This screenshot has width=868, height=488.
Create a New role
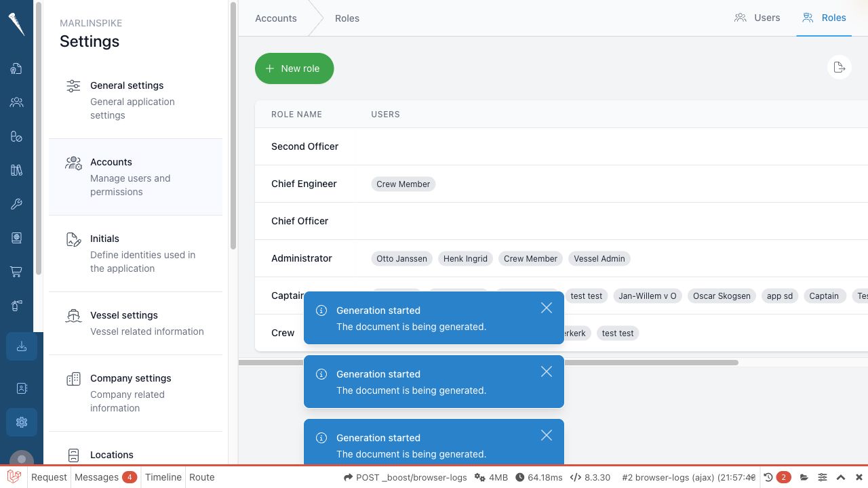coord(294,68)
